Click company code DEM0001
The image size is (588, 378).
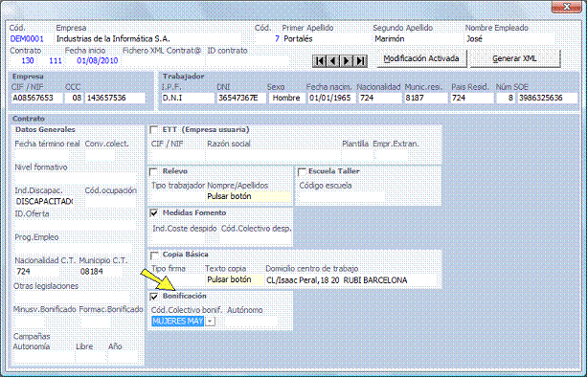(x=27, y=39)
